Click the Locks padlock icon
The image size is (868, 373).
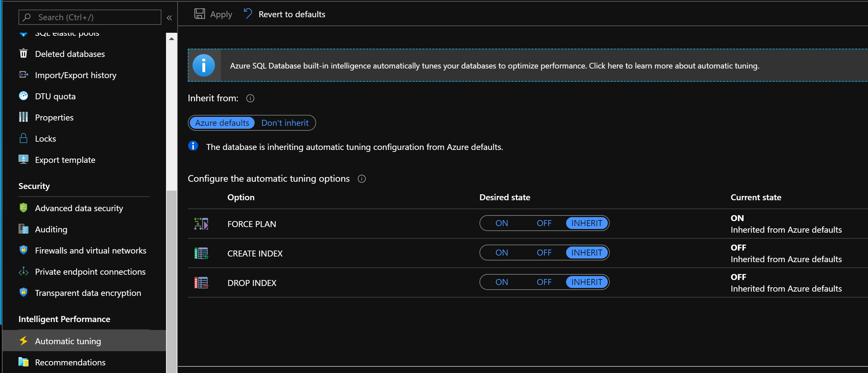pyautogui.click(x=23, y=138)
